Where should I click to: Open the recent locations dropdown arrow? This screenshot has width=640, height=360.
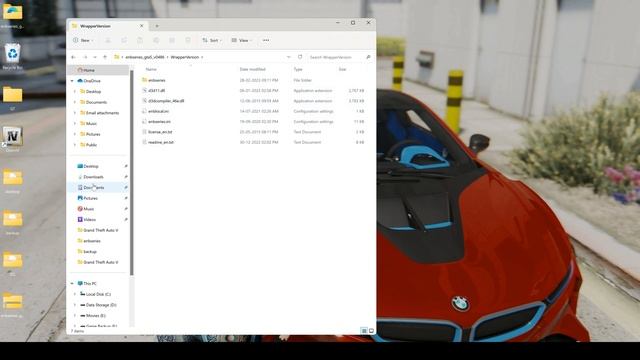tap(95, 57)
